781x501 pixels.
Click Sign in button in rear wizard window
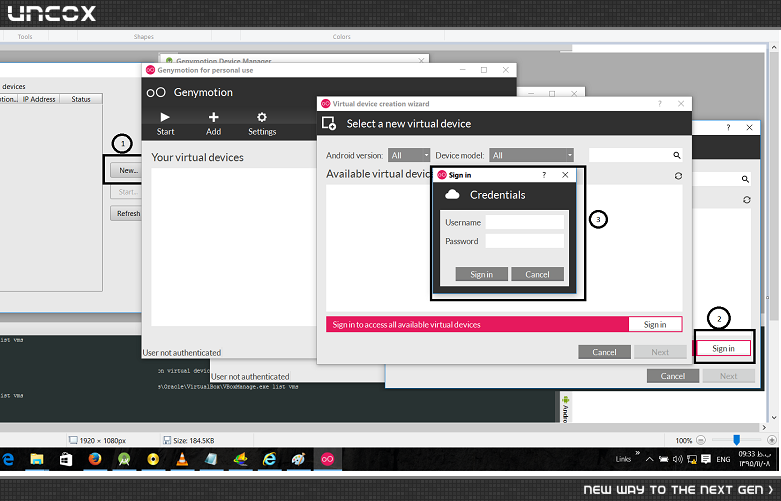click(x=723, y=349)
